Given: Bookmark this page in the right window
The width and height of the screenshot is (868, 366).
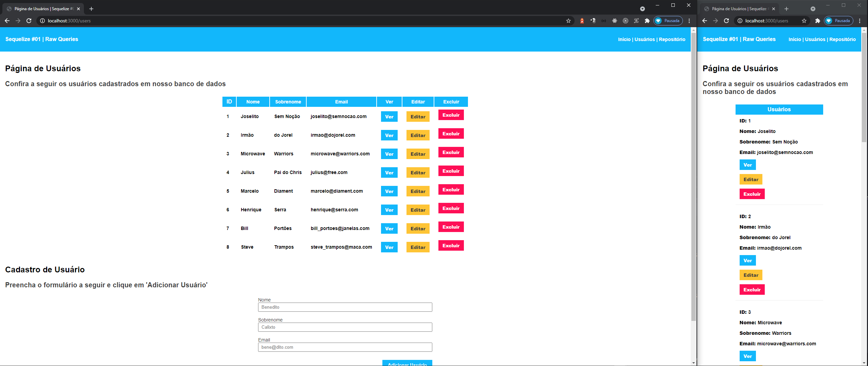Looking at the screenshot, I should 804,21.
